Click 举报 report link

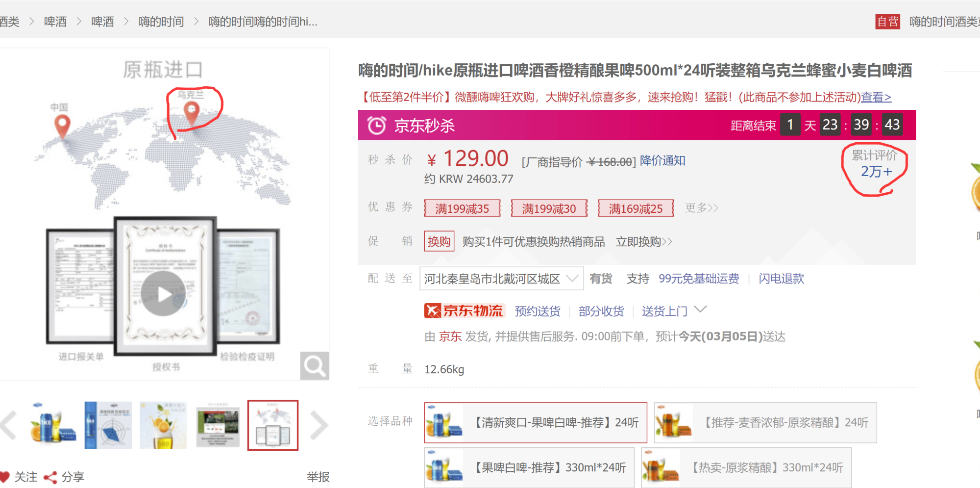point(318,477)
